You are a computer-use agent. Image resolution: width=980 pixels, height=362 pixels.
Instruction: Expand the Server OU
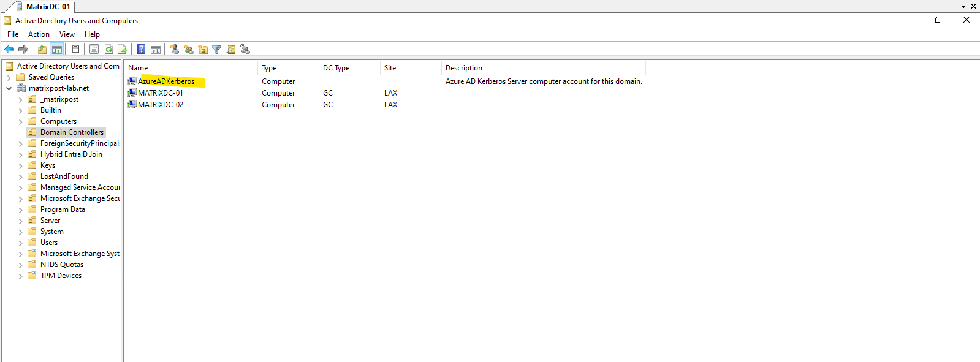[x=20, y=221]
